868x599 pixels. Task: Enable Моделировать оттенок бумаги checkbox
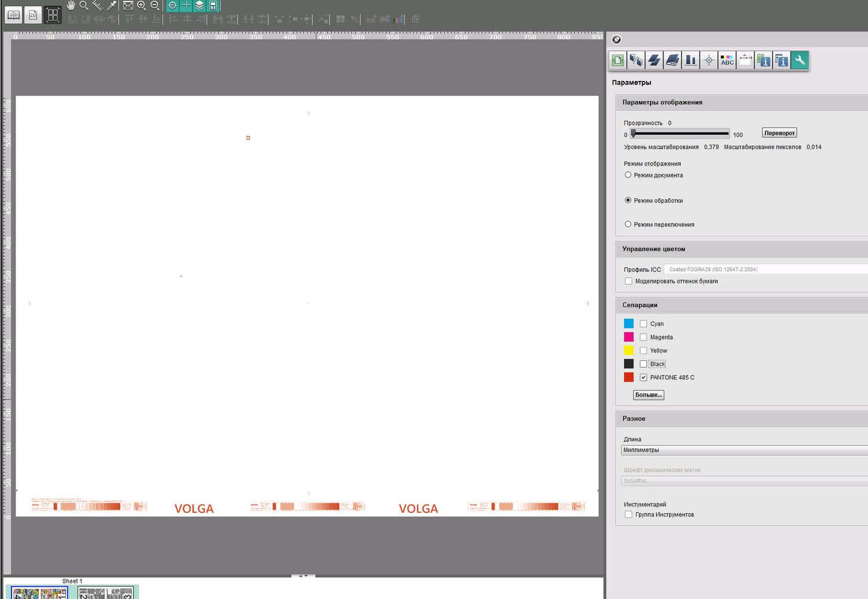tap(628, 281)
